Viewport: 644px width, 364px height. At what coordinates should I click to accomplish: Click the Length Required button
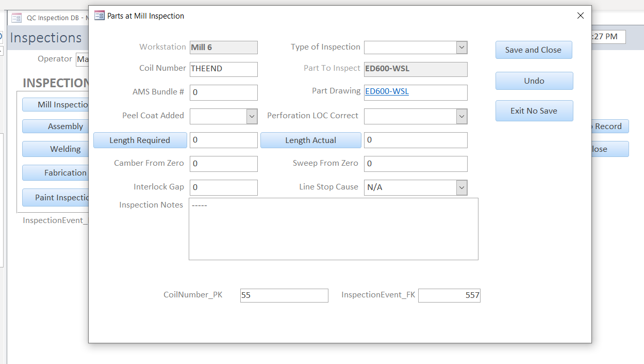[140, 140]
